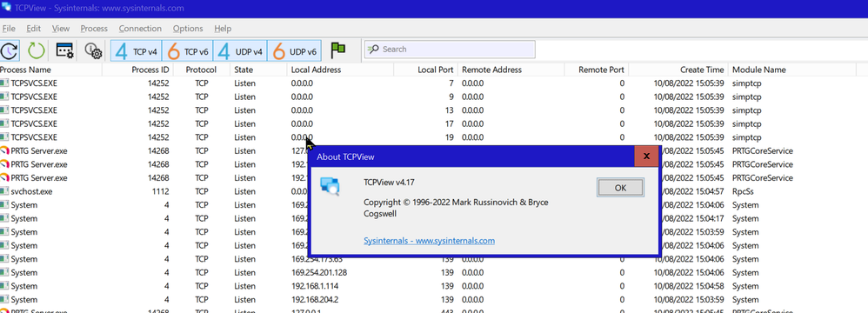Open the Connection menu

(140, 28)
